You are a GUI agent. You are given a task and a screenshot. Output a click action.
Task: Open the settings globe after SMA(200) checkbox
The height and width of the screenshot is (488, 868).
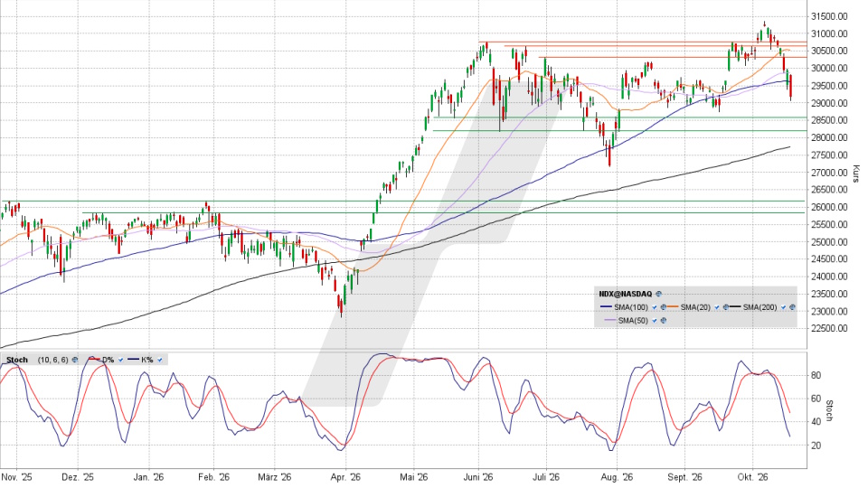792,307
